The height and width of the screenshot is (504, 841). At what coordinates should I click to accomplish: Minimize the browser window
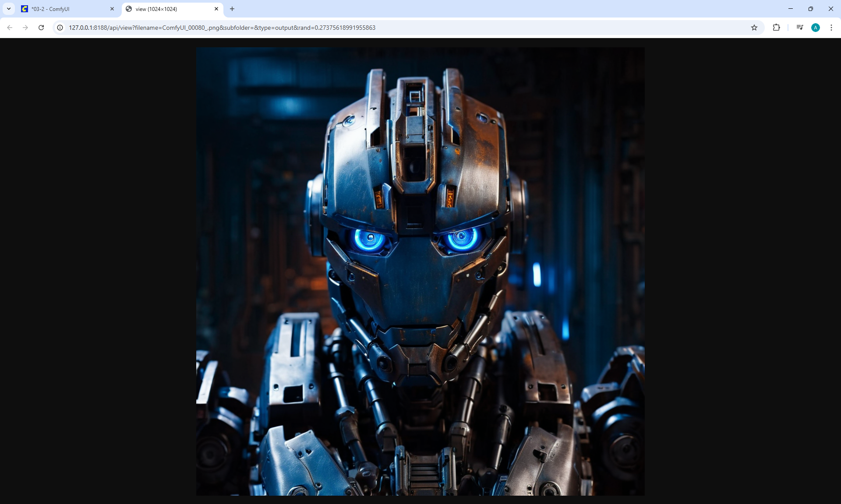[x=791, y=9]
